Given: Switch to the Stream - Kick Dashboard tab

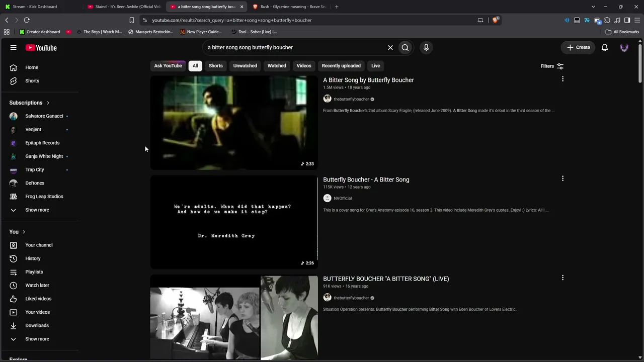Looking at the screenshot, I should click(40, 7).
